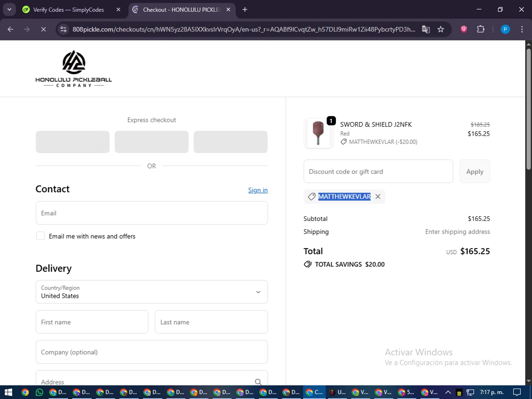Click the Apply discount button
Viewport: 532px width, 399px height.
[x=475, y=171]
